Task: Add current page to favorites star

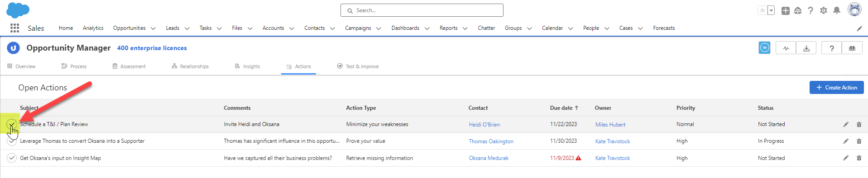Action: click(762, 10)
